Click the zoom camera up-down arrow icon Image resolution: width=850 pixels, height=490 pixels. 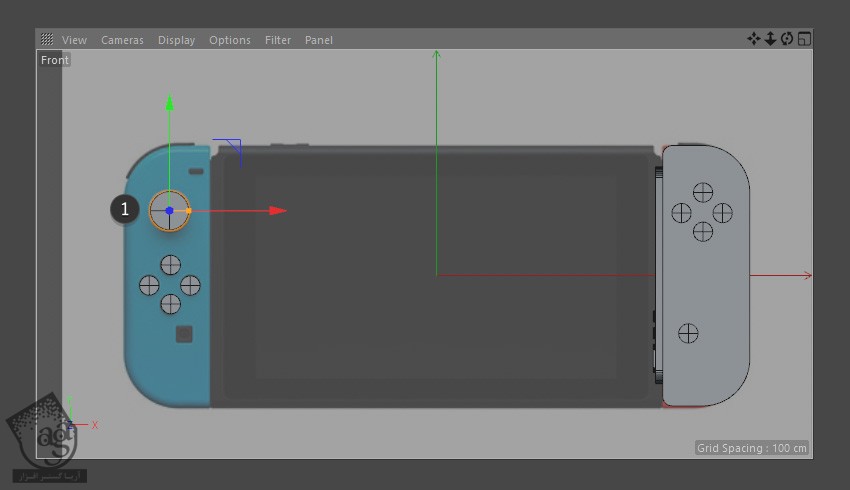click(770, 38)
